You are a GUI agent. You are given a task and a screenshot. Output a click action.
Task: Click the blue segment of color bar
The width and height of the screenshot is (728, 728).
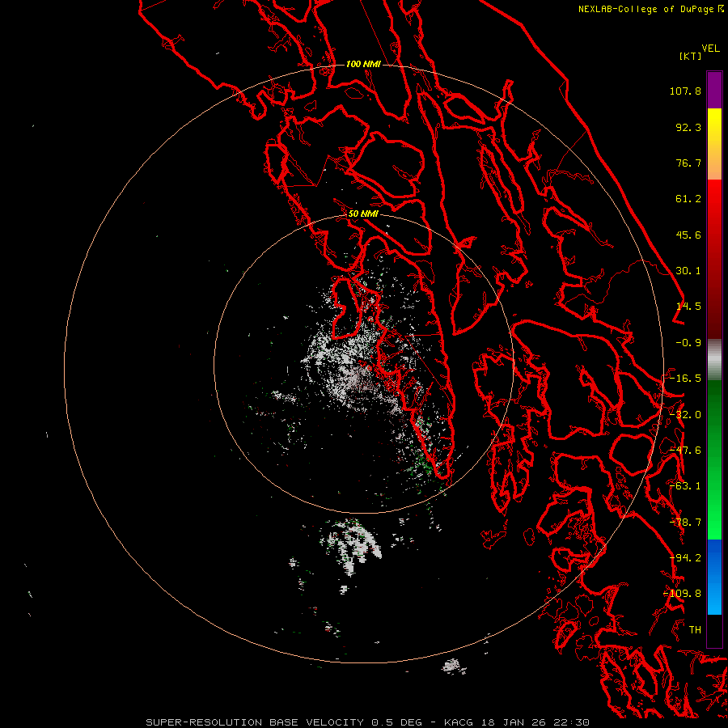pyautogui.click(x=714, y=577)
